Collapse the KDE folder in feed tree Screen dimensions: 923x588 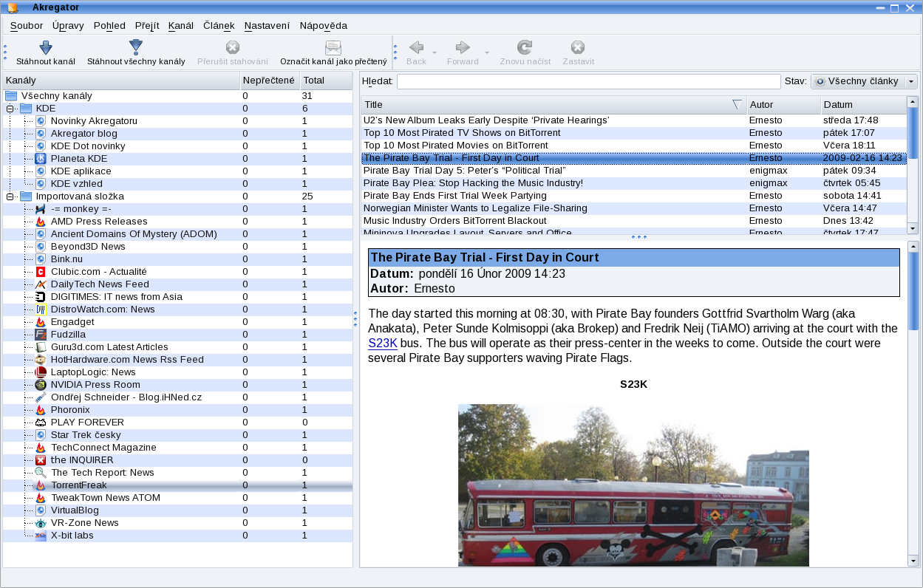10,109
